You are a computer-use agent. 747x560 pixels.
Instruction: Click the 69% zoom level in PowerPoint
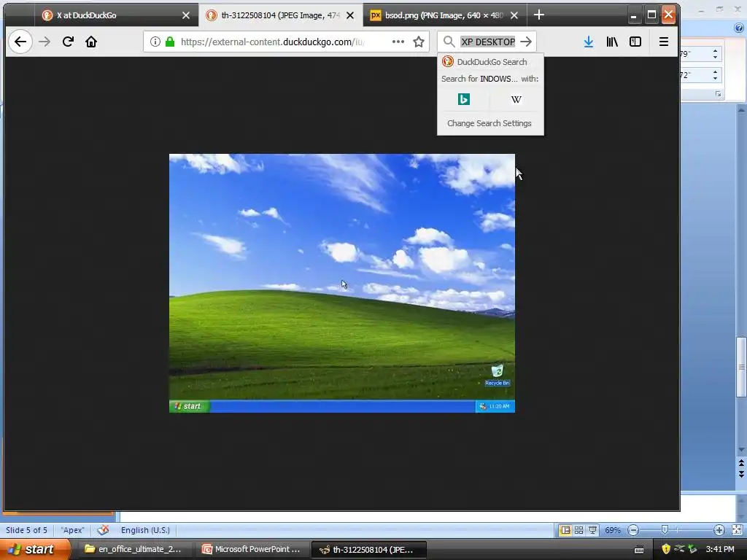coord(613,530)
